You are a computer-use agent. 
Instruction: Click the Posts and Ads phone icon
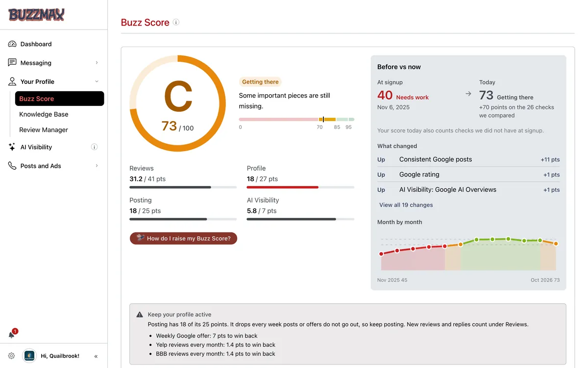click(12, 166)
